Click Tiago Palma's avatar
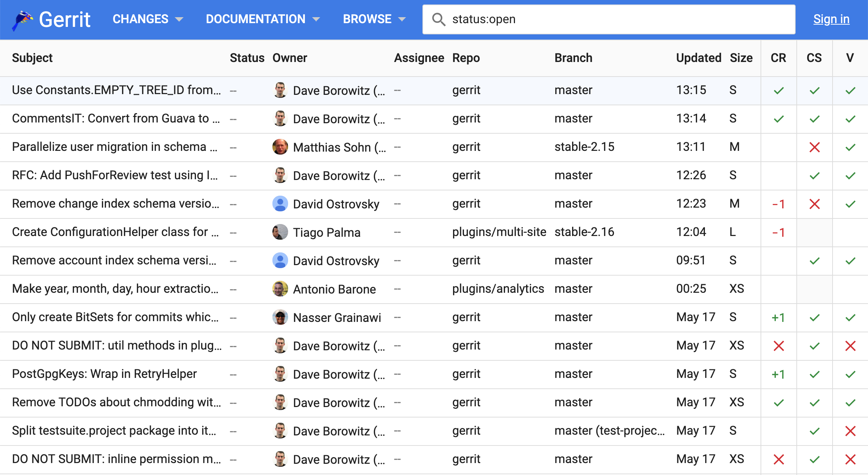The image size is (868, 475). click(x=280, y=232)
